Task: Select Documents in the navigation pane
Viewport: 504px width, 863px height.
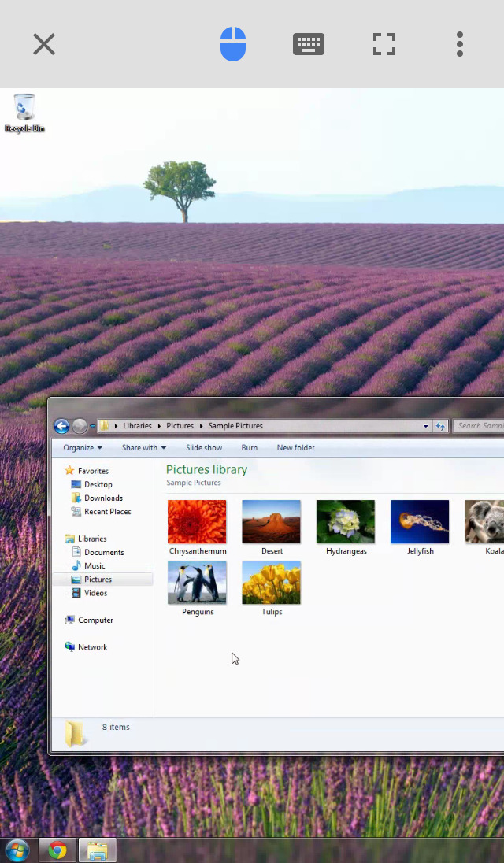Action: pyautogui.click(x=104, y=552)
